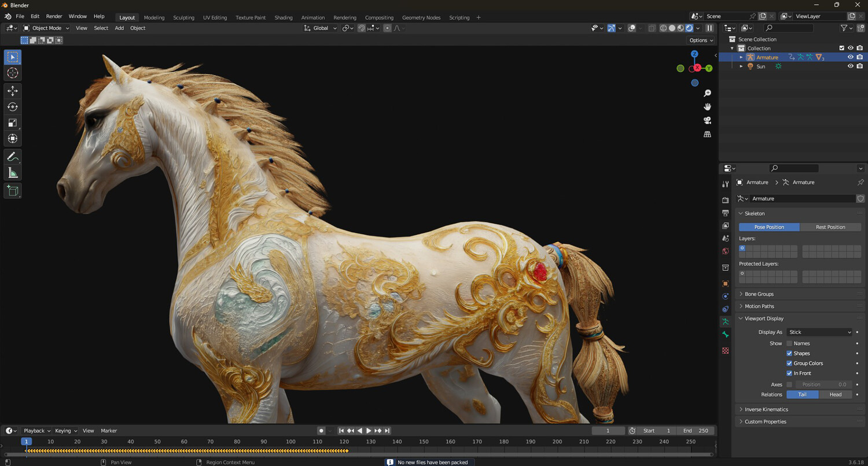The height and width of the screenshot is (466, 868).
Task: Set Relations to Head
Action: click(x=836, y=394)
